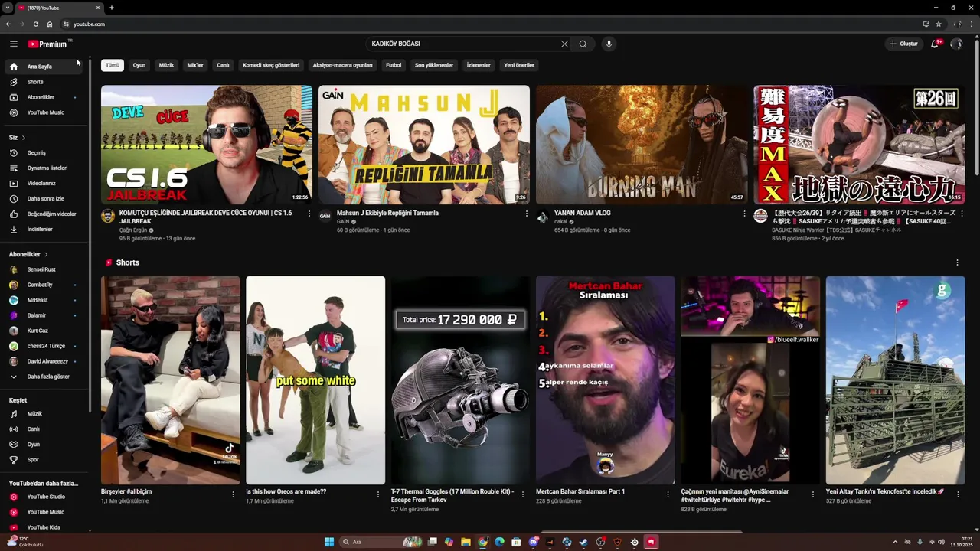
Task: Open the T-7 Thermal Goggles short
Action: pos(460,380)
